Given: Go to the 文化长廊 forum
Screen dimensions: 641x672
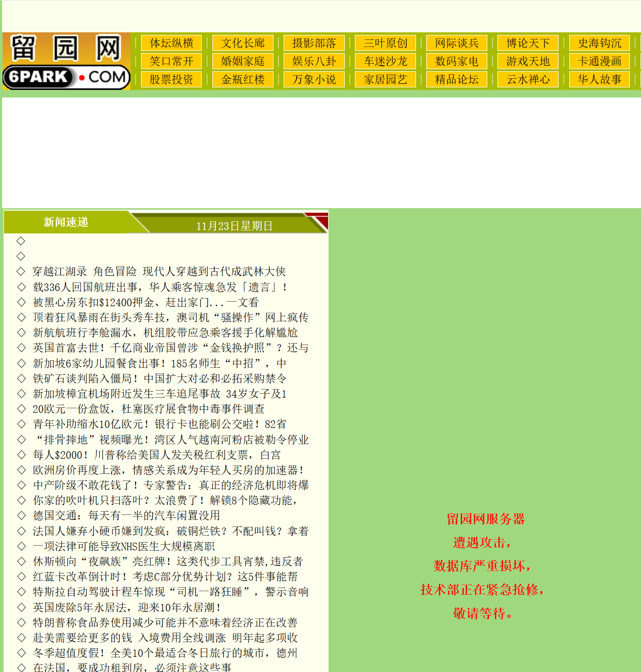Looking at the screenshot, I should tap(243, 43).
